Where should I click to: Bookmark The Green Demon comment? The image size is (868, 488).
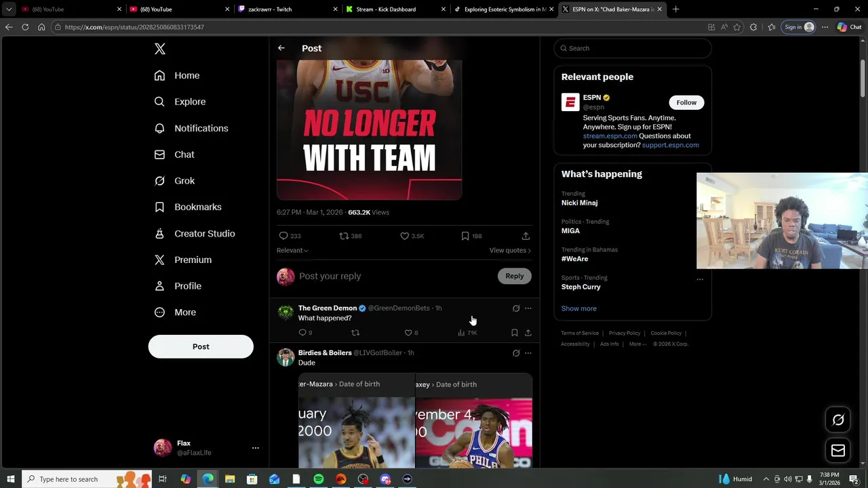tap(514, 333)
